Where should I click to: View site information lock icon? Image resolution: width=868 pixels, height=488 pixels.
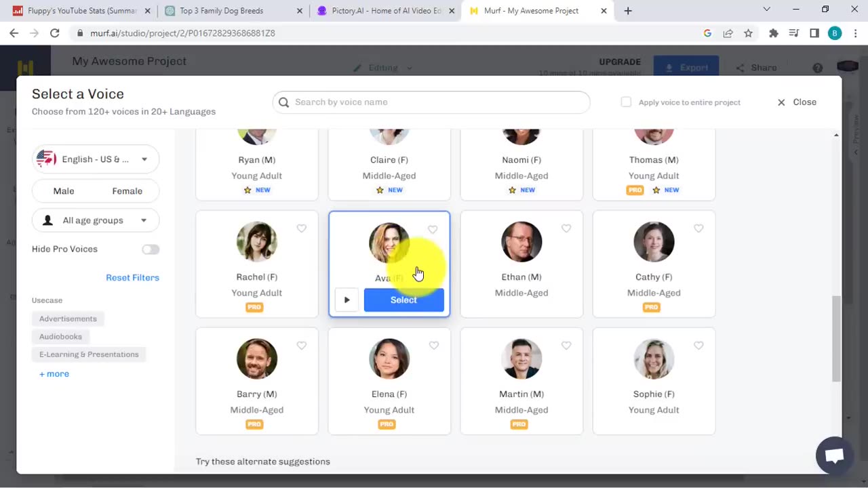pyautogui.click(x=80, y=33)
